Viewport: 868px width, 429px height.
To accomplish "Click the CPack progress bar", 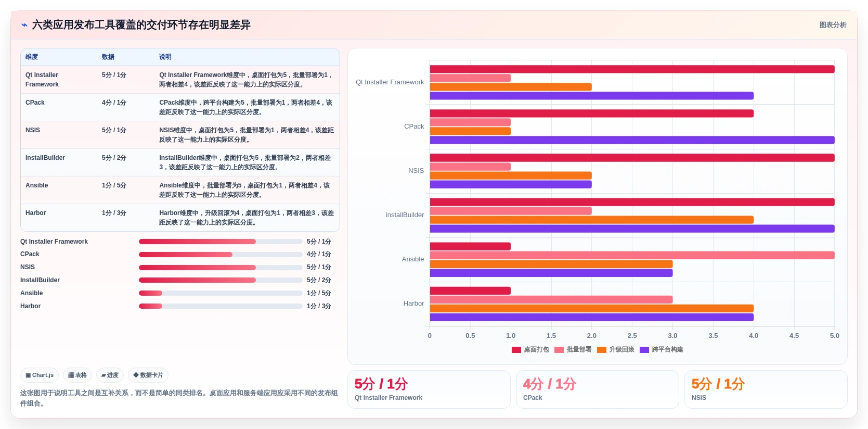I will [221, 255].
